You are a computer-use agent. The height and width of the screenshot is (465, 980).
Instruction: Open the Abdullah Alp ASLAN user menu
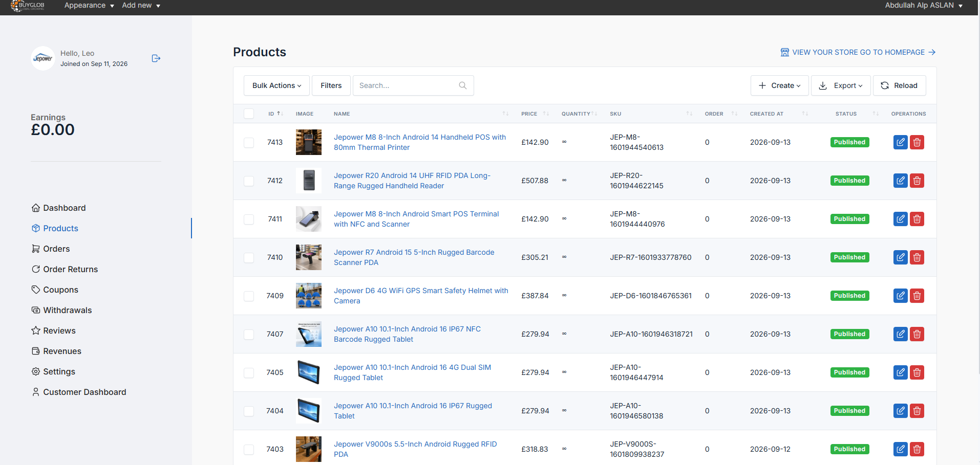click(x=924, y=6)
